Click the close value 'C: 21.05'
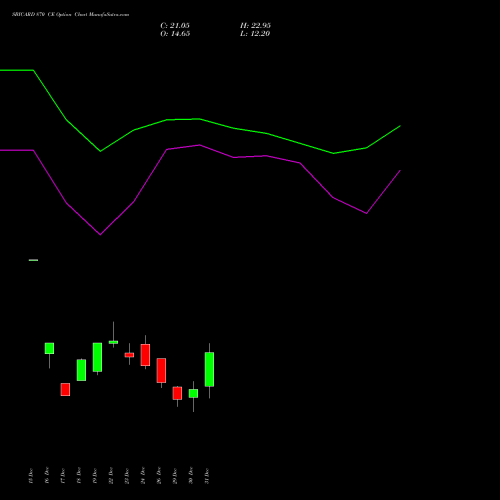The width and height of the screenshot is (500, 500). click(175, 26)
